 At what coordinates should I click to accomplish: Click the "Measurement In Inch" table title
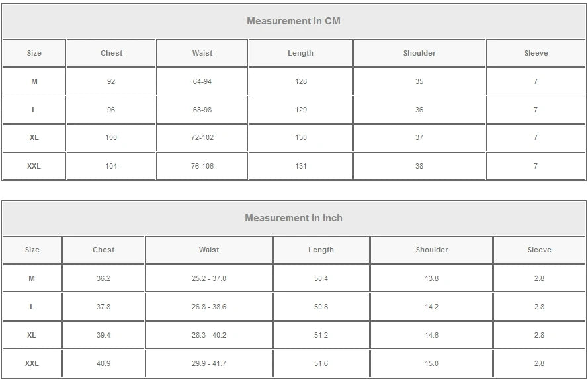coord(294,218)
